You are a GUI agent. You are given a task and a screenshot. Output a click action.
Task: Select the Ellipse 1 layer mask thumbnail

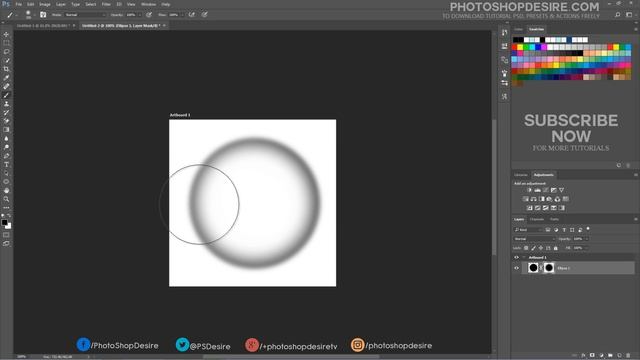pyautogui.click(x=549, y=268)
